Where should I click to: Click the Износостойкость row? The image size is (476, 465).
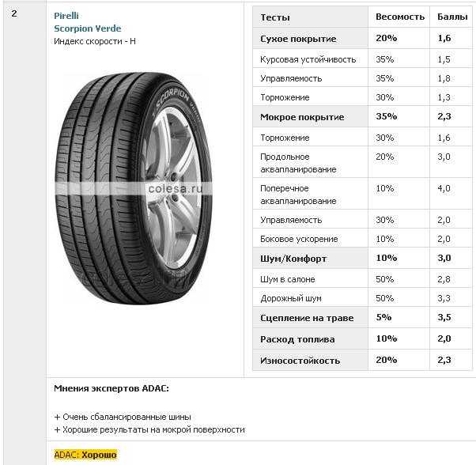362,360
